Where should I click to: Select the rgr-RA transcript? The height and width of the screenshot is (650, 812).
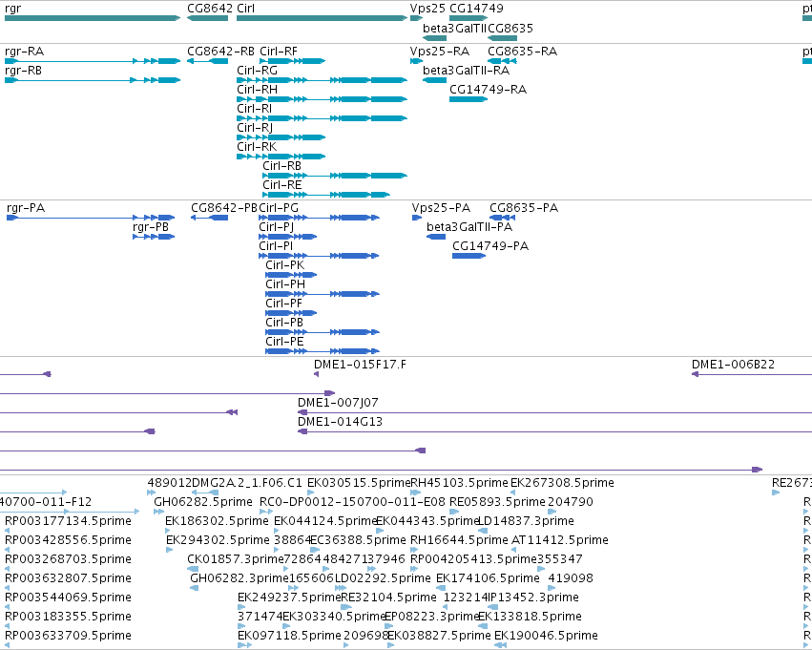[93, 61]
